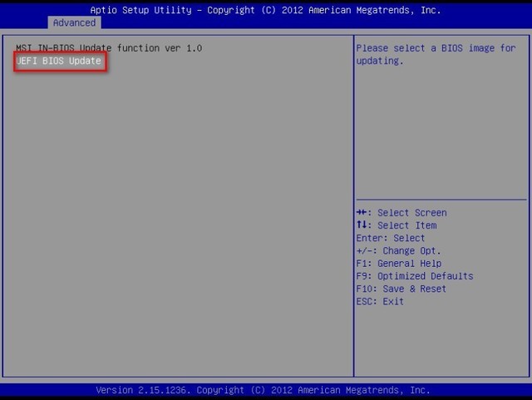Screen dimensions: 532x400
Task: Click the 'Select Screen' legend label
Action: tap(411, 213)
